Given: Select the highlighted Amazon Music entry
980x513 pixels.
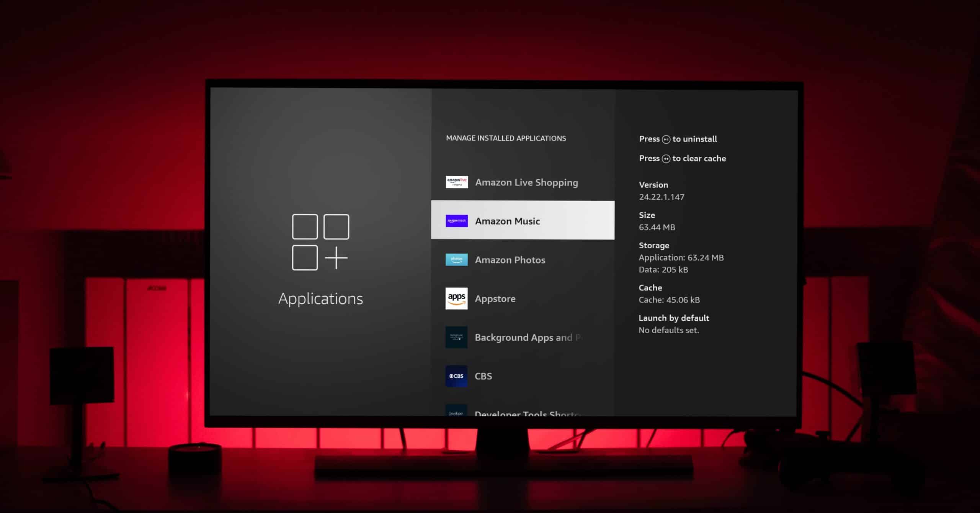Looking at the screenshot, I should (x=523, y=220).
